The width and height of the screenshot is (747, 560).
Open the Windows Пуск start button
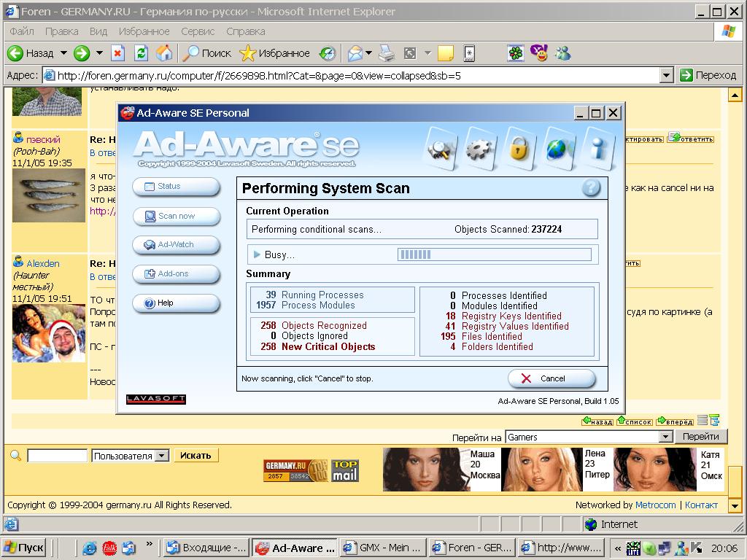tap(23, 548)
